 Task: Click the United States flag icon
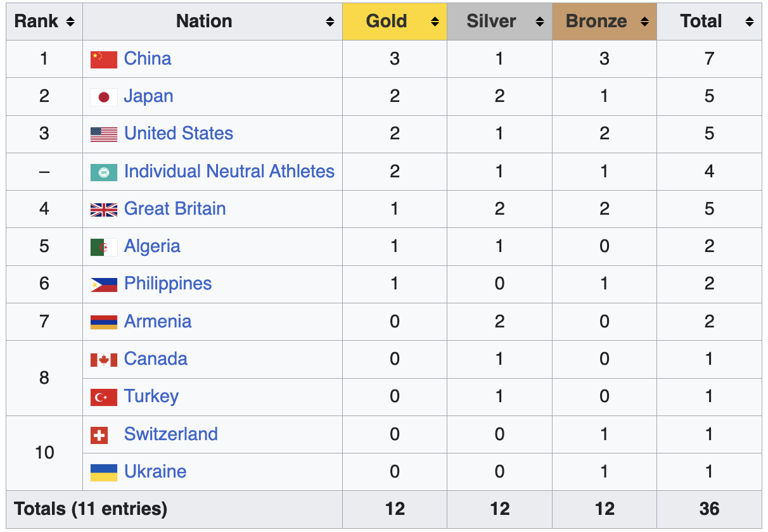[104, 134]
